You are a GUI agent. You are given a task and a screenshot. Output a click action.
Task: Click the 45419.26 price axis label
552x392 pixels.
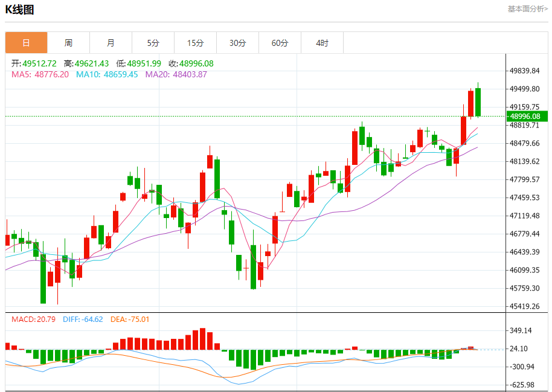(525, 306)
